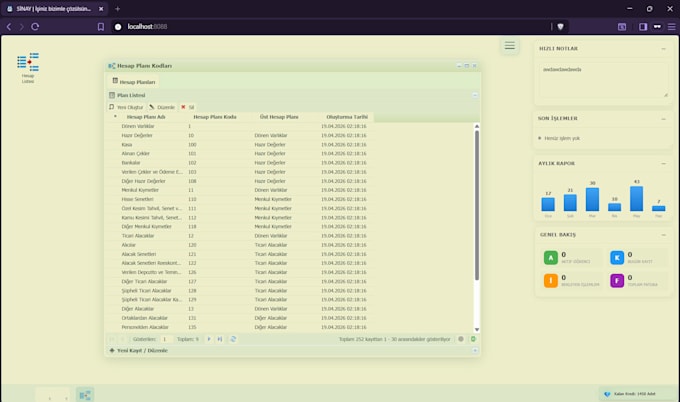The image size is (680, 402).
Task: Click the Henüz işlem yok entry
Action: [x=562, y=138]
